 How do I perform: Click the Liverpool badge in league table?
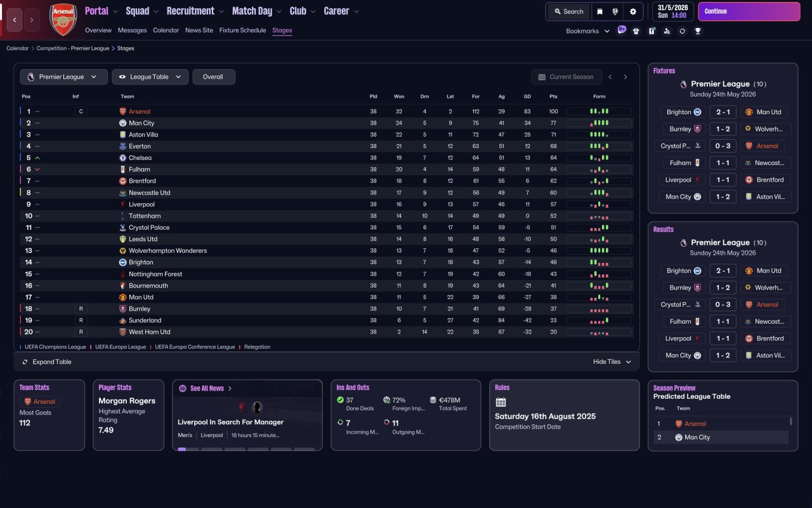coord(123,204)
